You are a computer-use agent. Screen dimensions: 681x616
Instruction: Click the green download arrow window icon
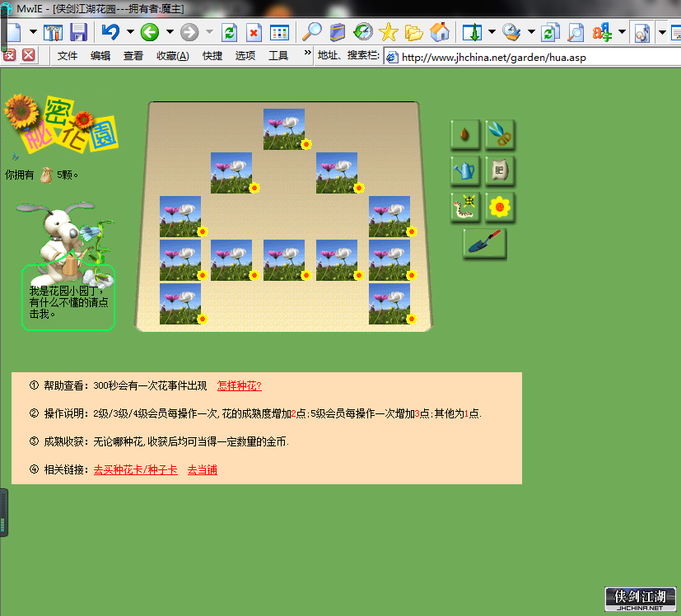pyautogui.click(x=472, y=32)
